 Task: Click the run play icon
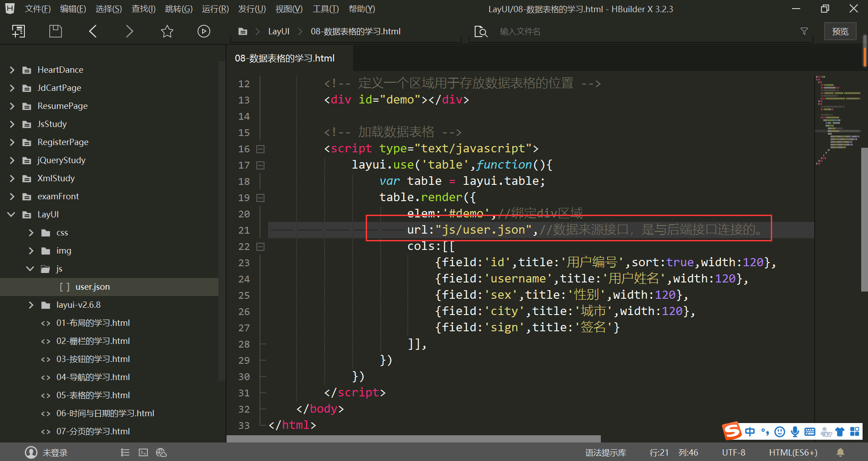coord(204,31)
